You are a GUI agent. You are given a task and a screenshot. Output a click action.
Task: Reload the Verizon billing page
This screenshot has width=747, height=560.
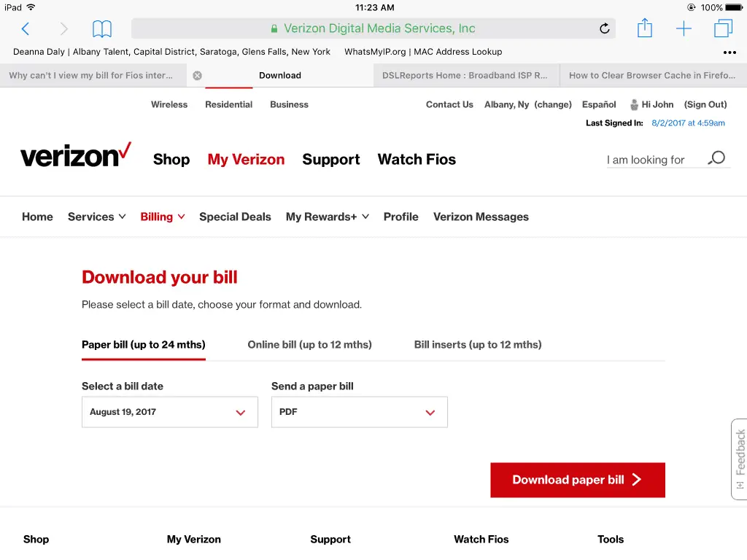click(x=604, y=28)
